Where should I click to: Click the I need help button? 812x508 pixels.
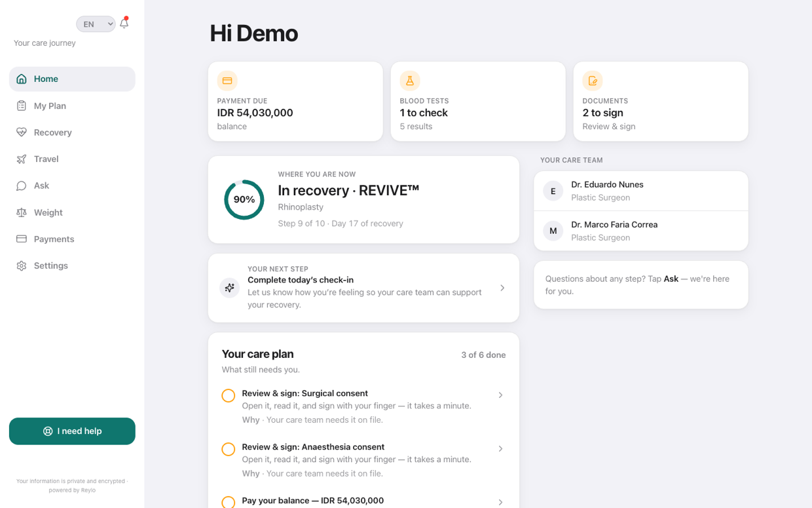coord(72,431)
